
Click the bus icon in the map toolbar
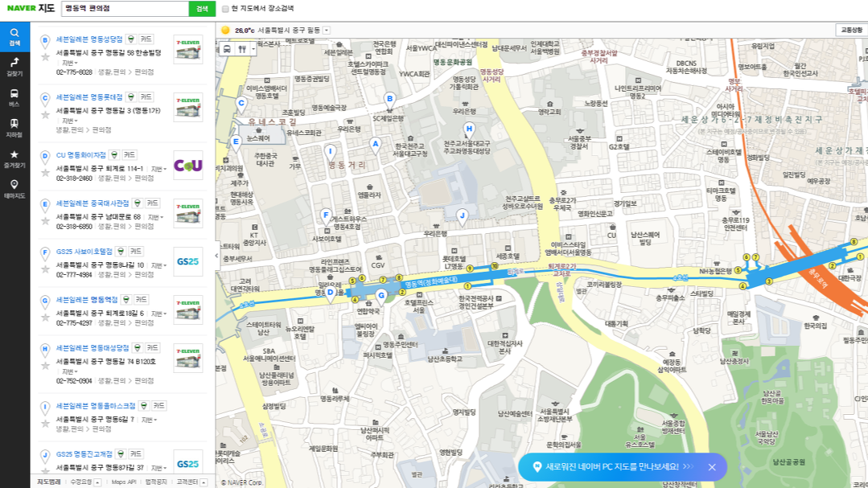[226, 49]
